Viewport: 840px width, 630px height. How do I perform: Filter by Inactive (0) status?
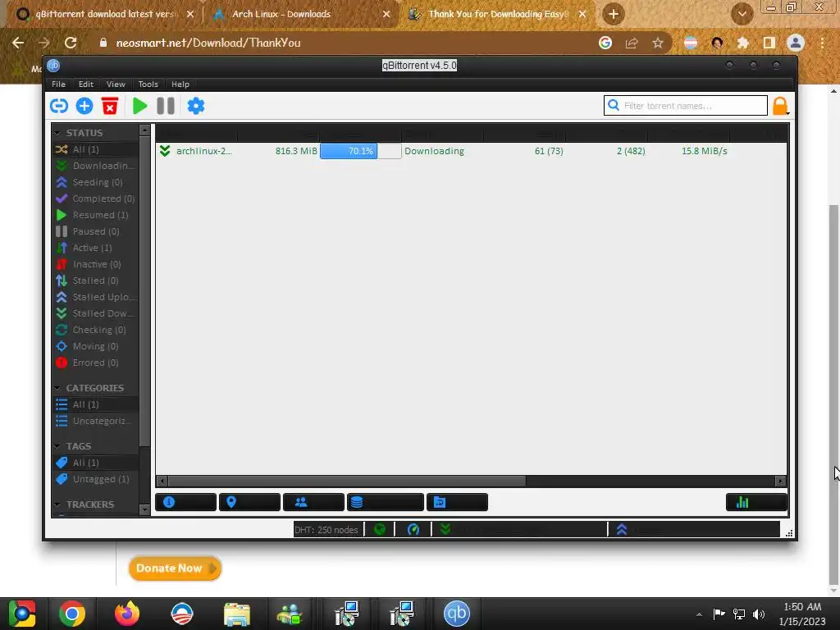pyautogui.click(x=95, y=264)
